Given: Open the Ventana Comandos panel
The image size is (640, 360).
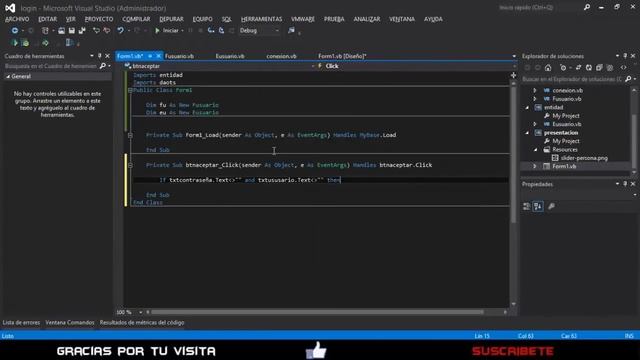Looking at the screenshot, I should point(70,322).
